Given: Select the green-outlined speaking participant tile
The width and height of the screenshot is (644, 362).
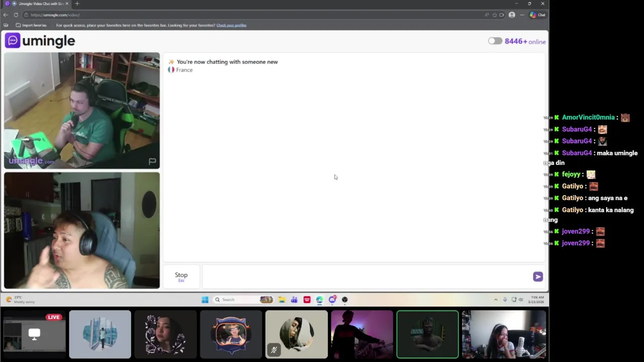Looking at the screenshot, I should (428, 334).
